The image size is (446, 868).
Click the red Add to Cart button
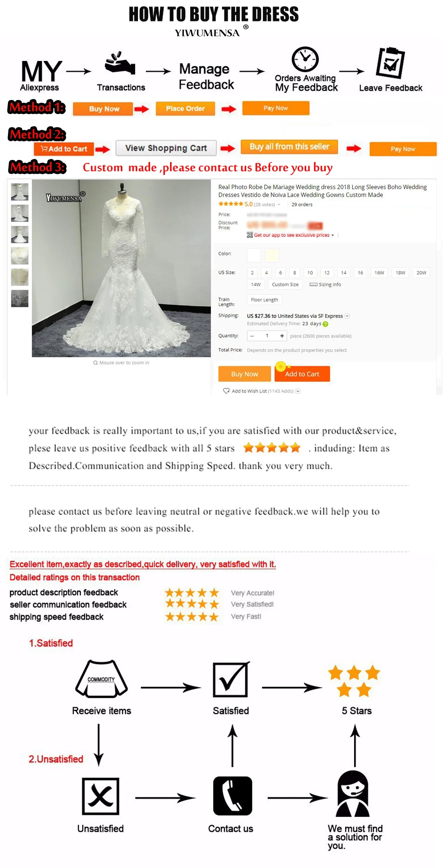[x=302, y=374]
